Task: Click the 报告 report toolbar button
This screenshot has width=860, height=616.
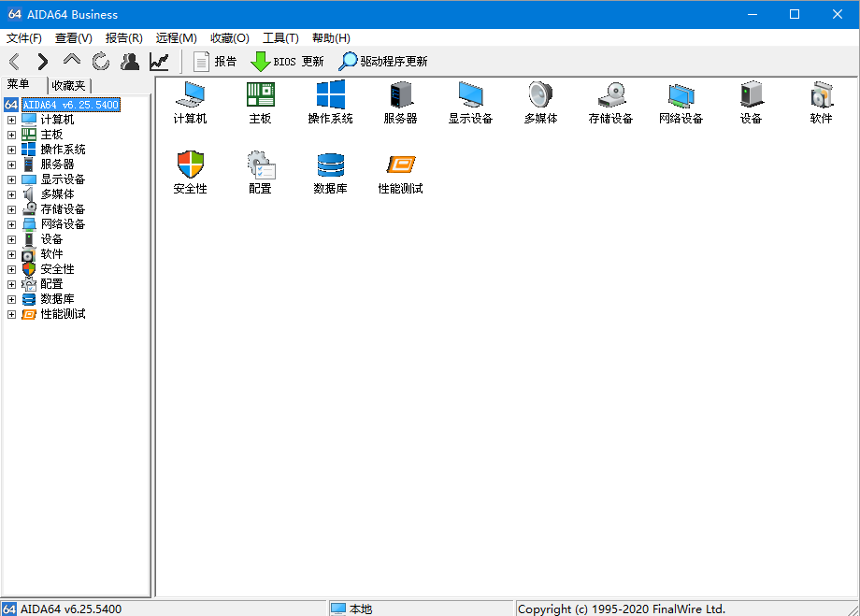Action: click(214, 62)
